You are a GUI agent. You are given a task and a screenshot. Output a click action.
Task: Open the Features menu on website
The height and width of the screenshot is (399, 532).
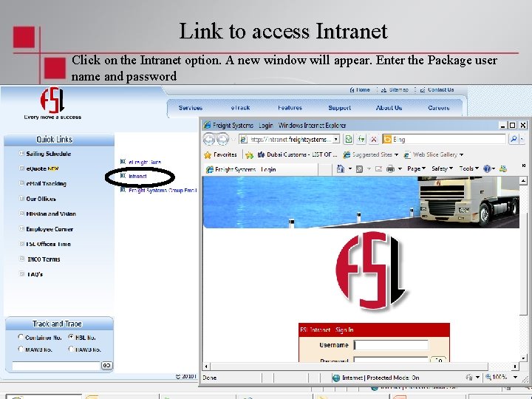click(x=290, y=108)
